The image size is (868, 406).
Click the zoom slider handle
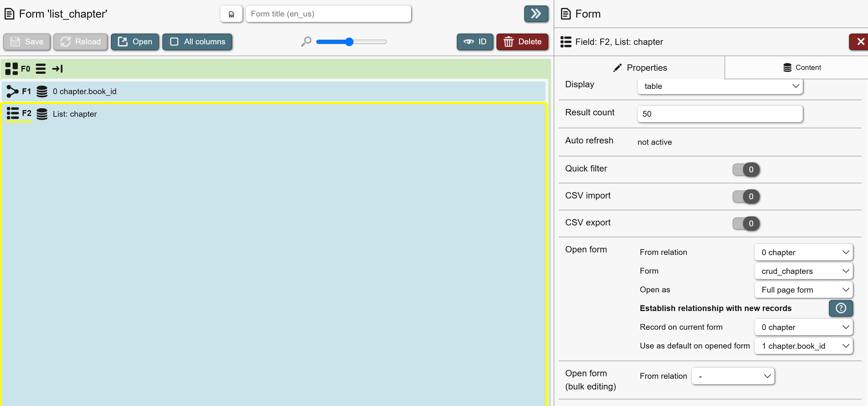[x=350, y=42]
